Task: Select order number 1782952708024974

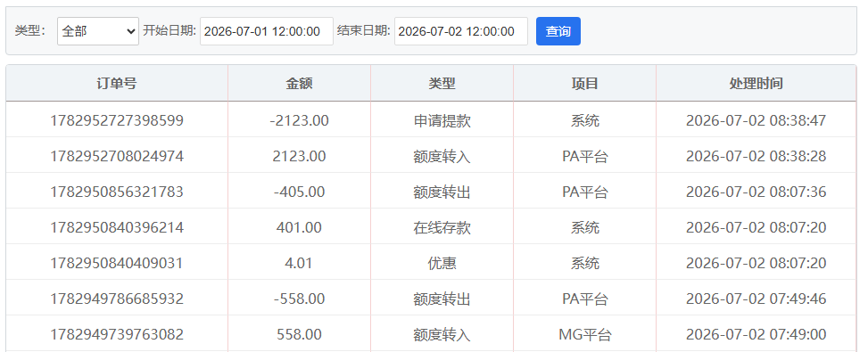Action: (117, 156)
